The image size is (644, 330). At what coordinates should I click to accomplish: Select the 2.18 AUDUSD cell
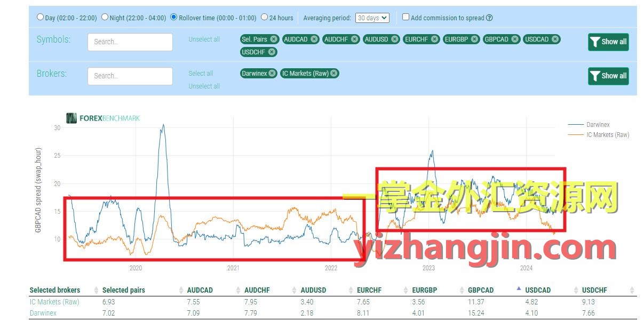pyautogui.click(x=307, y=313)
